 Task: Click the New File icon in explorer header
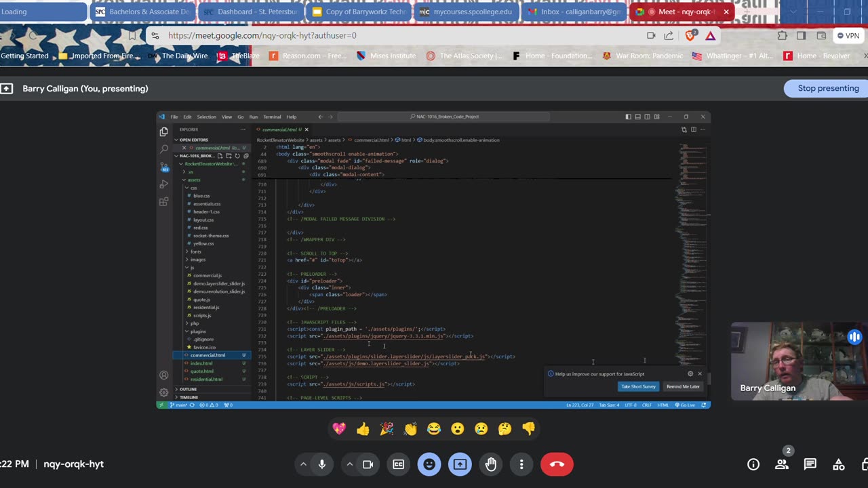coord(220,156)
